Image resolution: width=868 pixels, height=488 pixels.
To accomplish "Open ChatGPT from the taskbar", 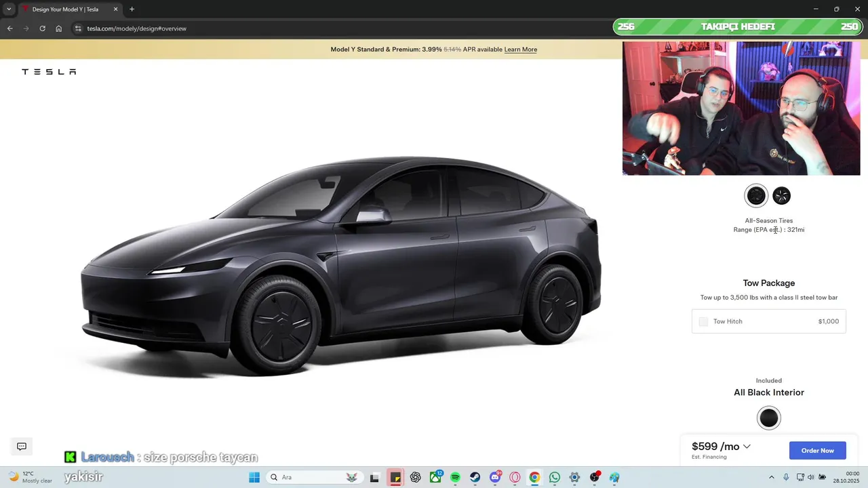I will (415, 477).
